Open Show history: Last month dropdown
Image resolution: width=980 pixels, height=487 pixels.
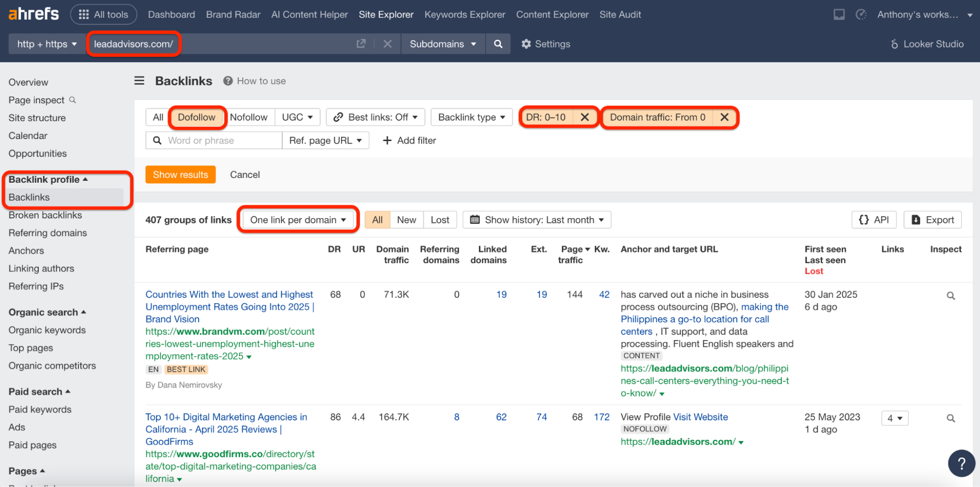pyautogui.click(x=537, y=220)
